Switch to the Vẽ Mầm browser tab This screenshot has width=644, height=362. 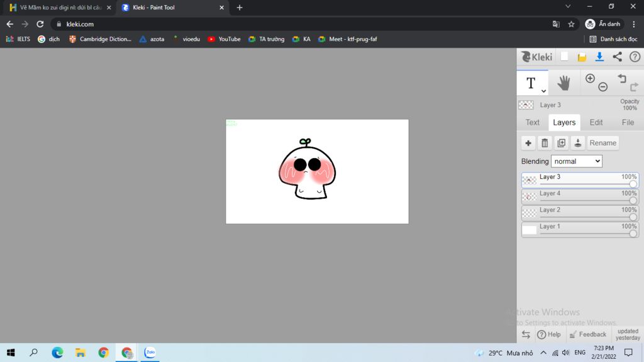click(60, 8)
